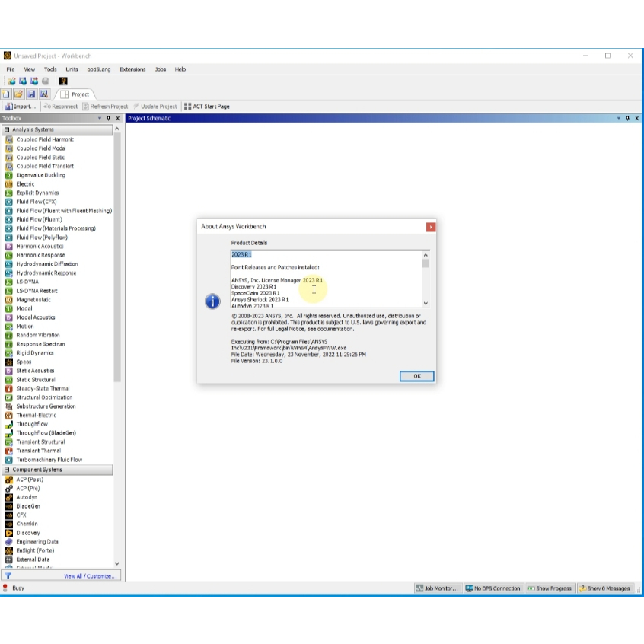The width and height of the screenshot is (644, 644).
Task: Close the About Ansys Workbench dialog
Action: (431, 227)
